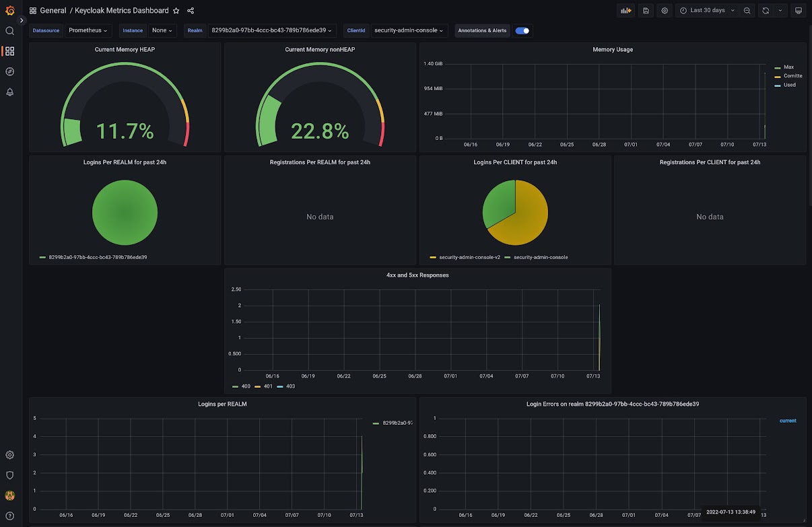
Task: Toggle Annotations & Alerts switch
Action: click(522, 30)
